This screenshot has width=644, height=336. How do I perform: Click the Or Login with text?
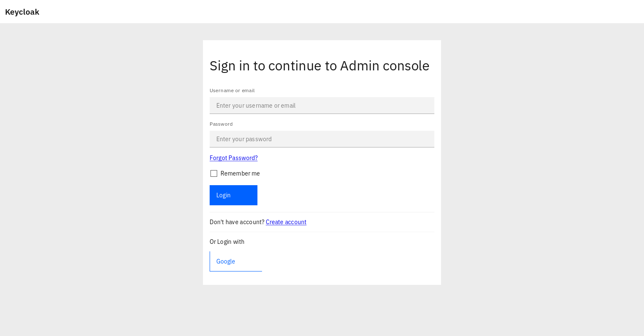point(227,242)
